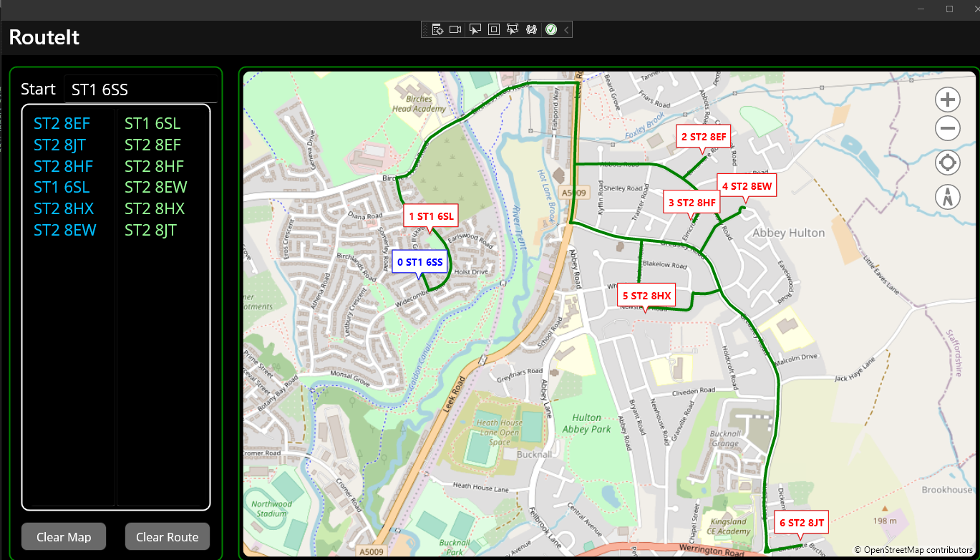Click the dashed selection cursor toolbar icon

pos(512,29)
